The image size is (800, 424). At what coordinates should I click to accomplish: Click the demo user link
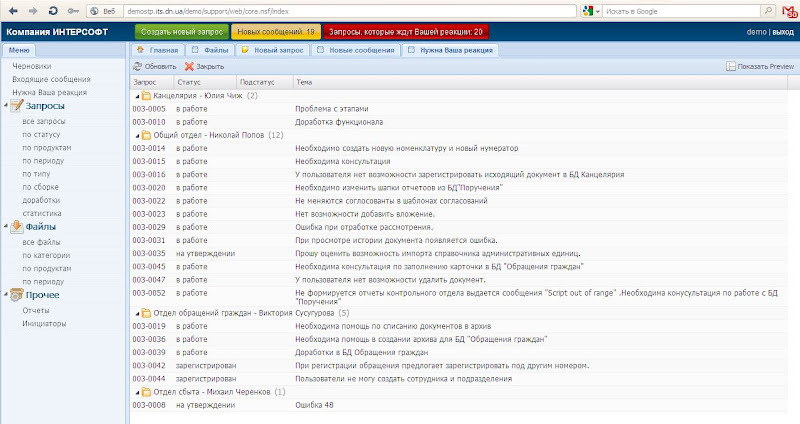point(757,32)
